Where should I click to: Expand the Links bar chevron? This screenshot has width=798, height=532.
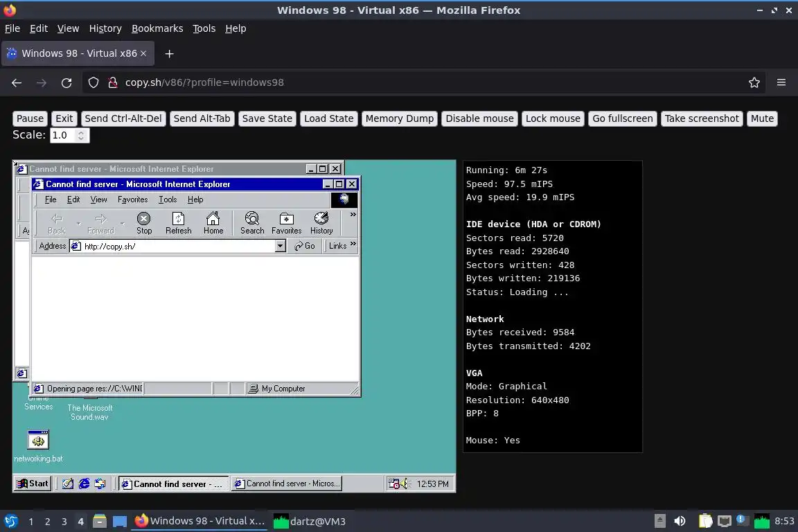[x=353, y=245]
